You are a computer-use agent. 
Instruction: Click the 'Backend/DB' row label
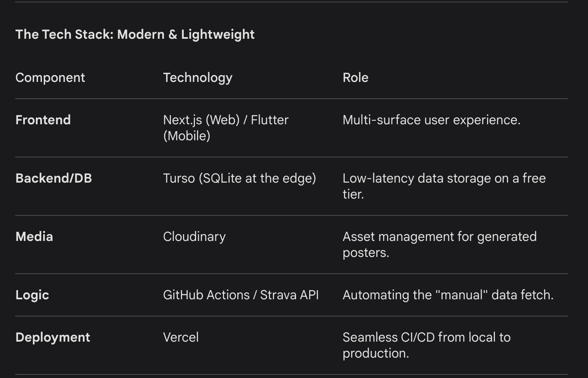click(54, 178)
